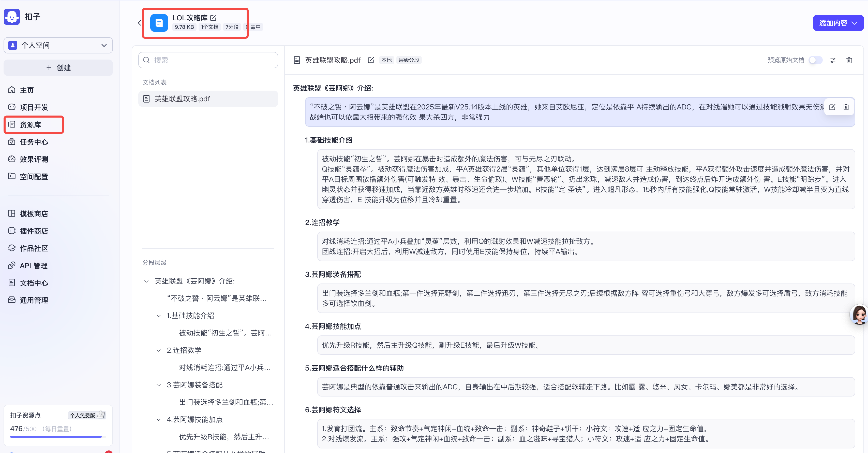The height and width of the screenshot is (453, 868).
Task: Collapse the 2.连招教学 tree node
Action: (158, 350)
